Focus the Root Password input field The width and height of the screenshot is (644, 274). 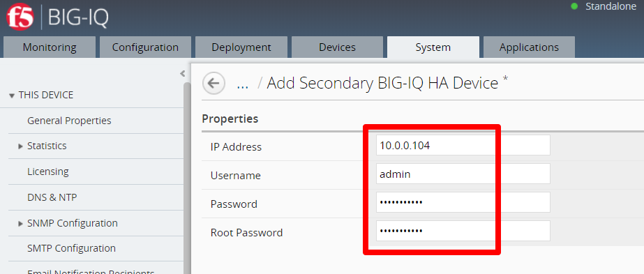pos(463,231)
